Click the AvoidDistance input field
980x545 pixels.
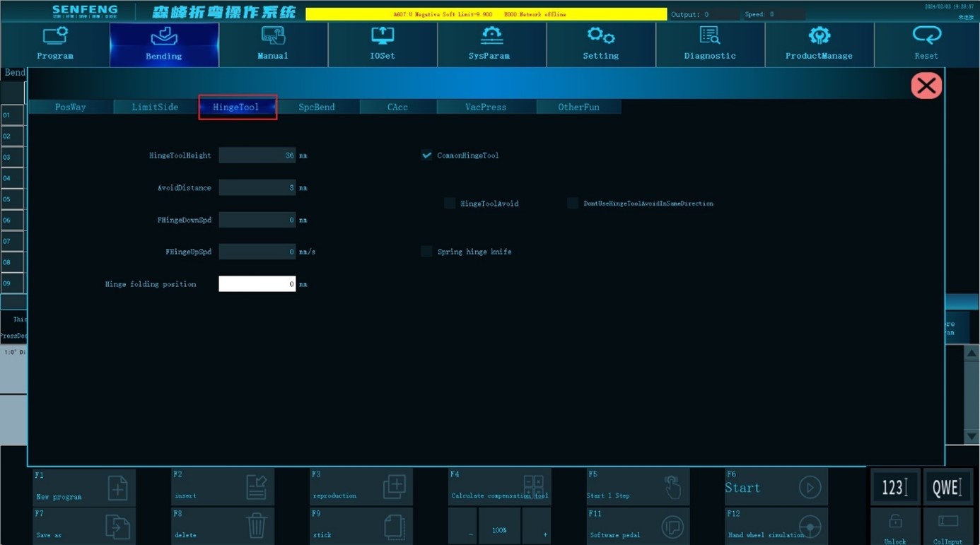point(257,188)
